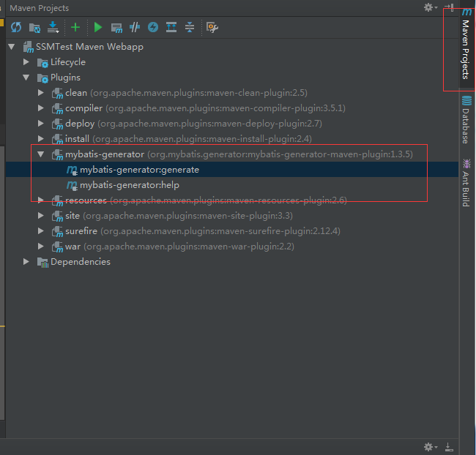The image size is (476, 455).
Task: Select the clean plugin row
Action: (232, 92)
